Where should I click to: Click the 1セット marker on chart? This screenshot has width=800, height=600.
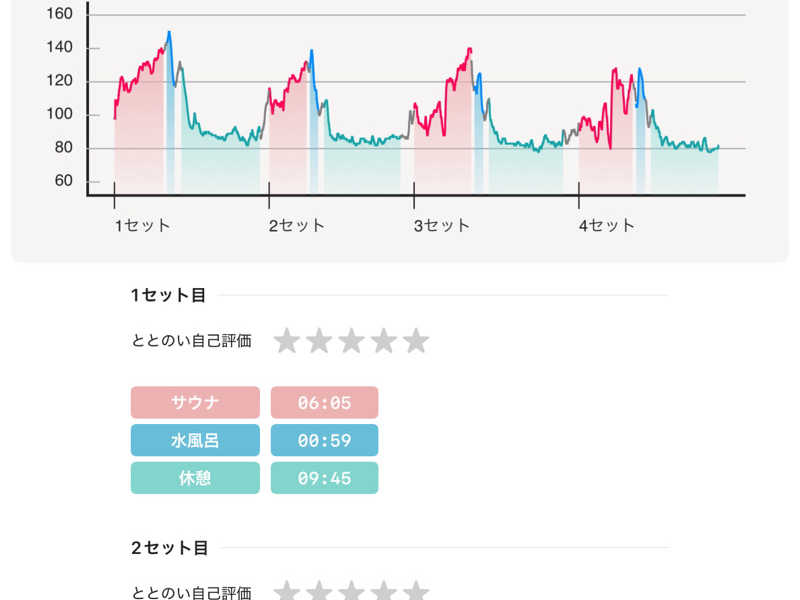(142, 226)
